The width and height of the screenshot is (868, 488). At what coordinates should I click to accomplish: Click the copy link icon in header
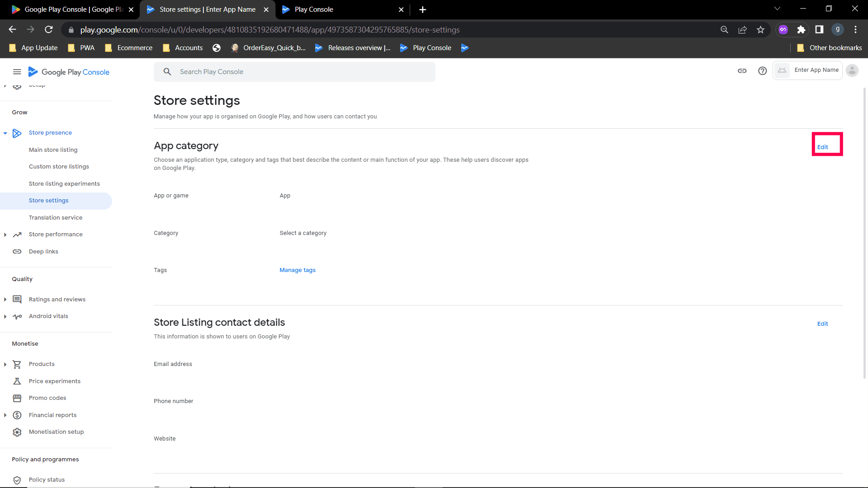(x=742, y=71)
